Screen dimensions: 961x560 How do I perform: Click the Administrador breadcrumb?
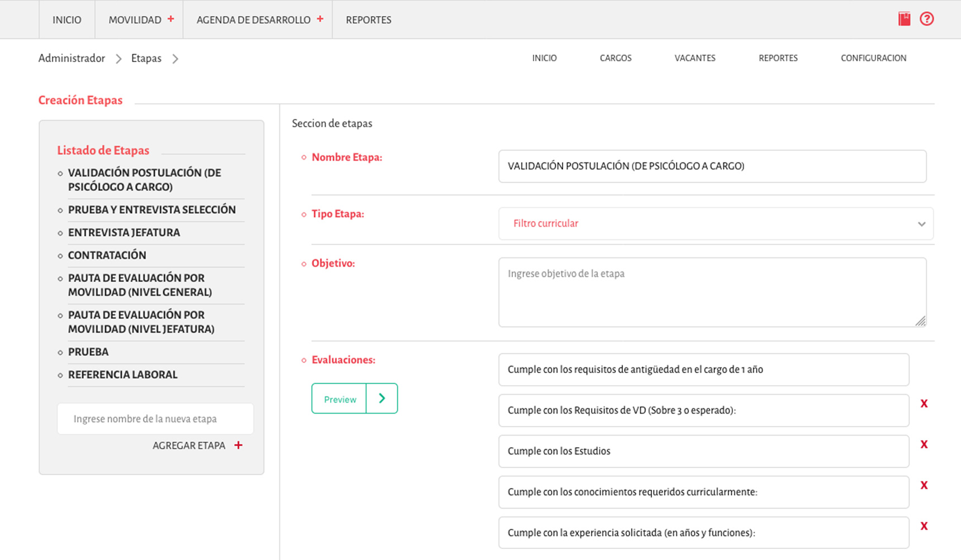tap(72, 58)
